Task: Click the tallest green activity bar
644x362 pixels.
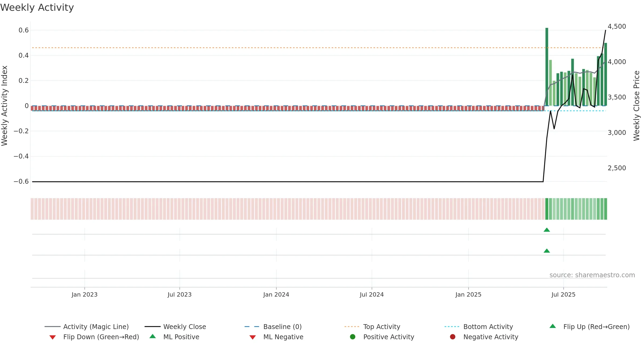Action: 547,67
